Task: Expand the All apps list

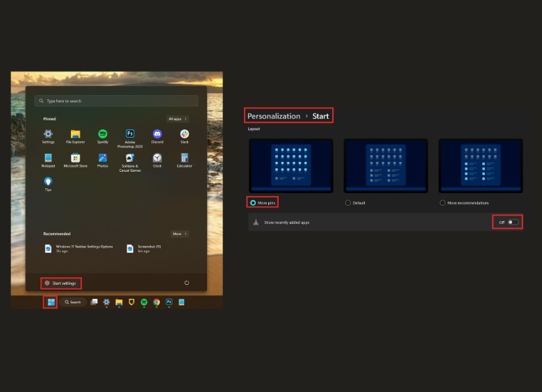Action: (177, 119)
